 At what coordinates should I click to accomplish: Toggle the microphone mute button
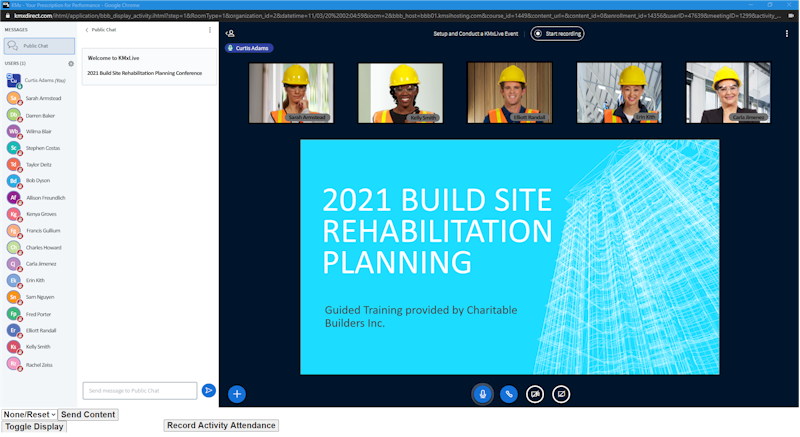(482, 394)
